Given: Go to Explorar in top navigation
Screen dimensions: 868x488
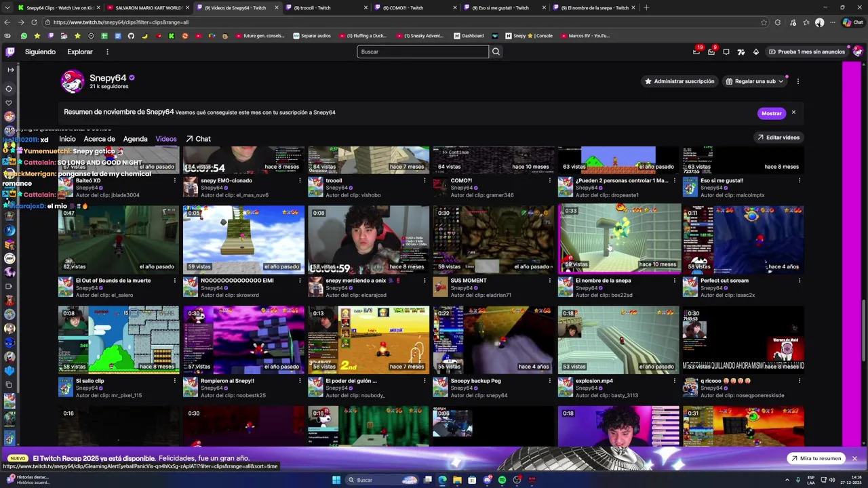Looking at the screenshot, I should [80, 52].
